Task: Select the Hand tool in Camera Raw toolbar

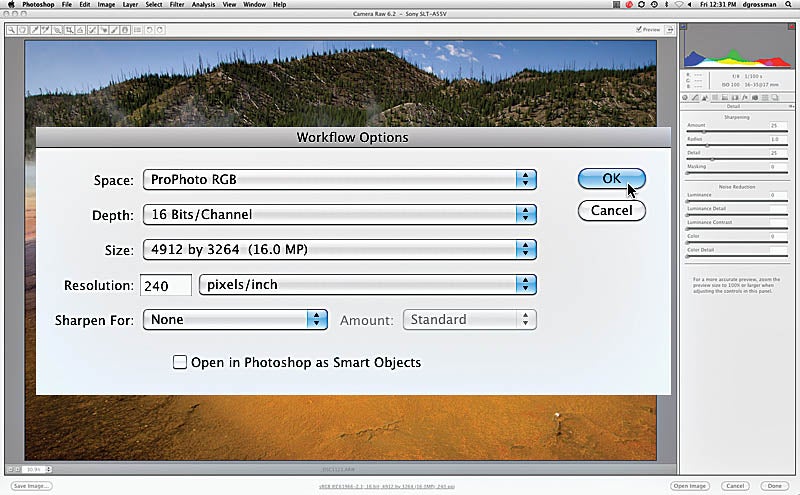Action: 22,30
